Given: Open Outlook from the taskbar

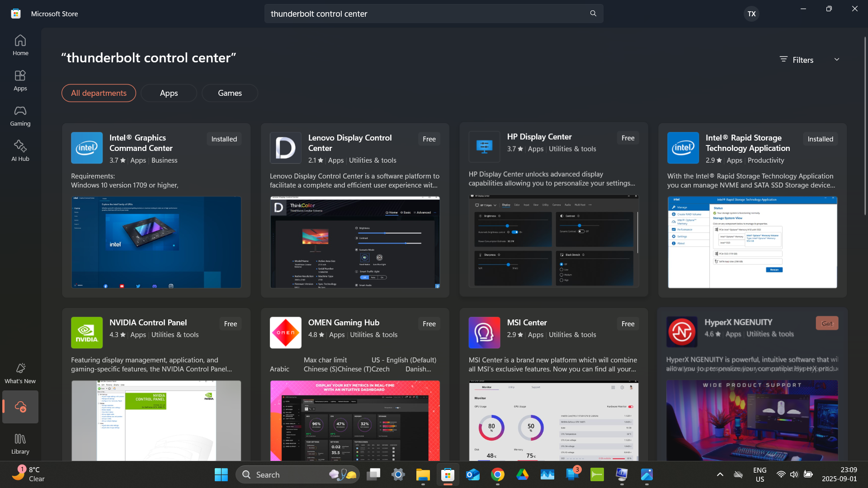Looking at the screenshot, I should coord(473,474).
